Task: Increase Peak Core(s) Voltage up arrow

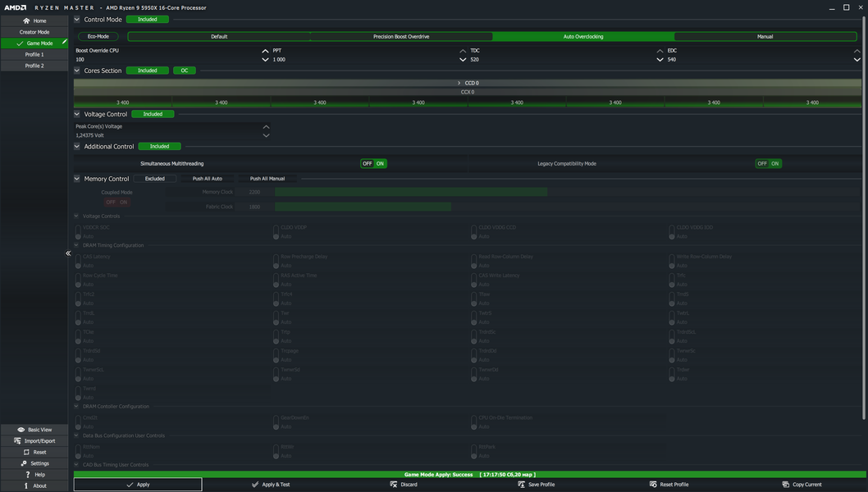Action: point(267,127)
